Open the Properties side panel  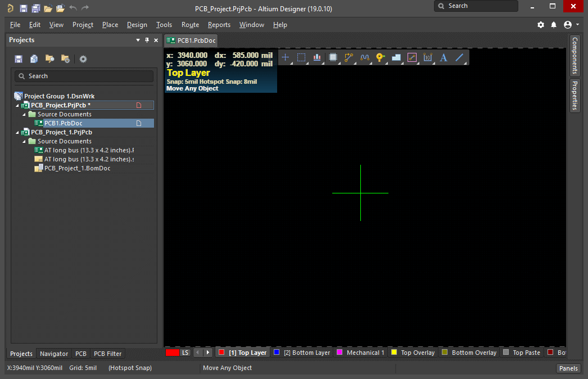(x=575, y=96)
